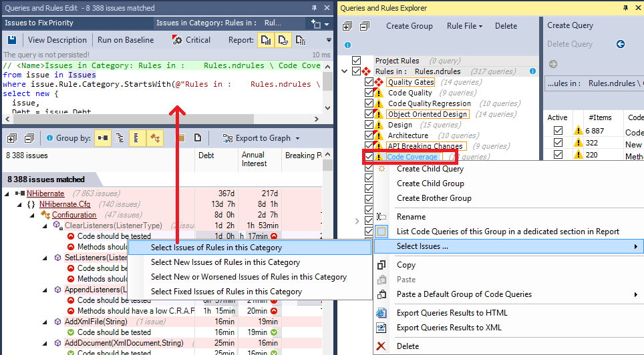Image resolution: width=644 pixels, height=355 pixels.
Task: Click first Report toggle icon
Action: point(266,40)
